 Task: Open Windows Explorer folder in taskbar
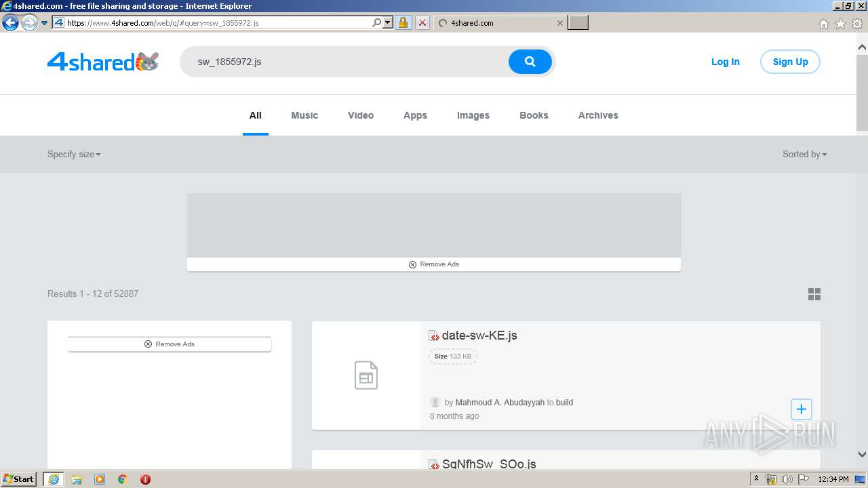coord(77,479)
